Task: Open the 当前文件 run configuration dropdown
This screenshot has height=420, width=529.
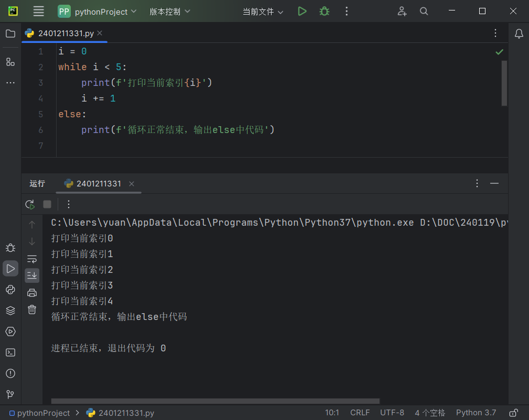Action: tap(263, 12)
